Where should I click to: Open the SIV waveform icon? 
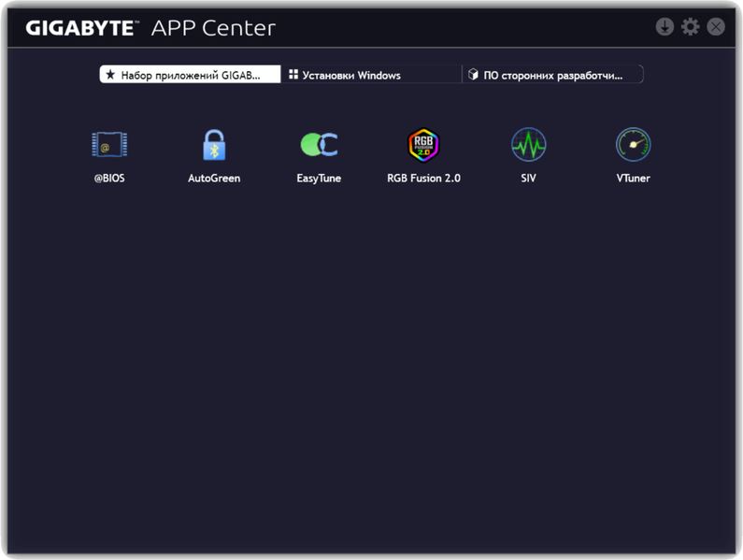(x=529, y=145)
